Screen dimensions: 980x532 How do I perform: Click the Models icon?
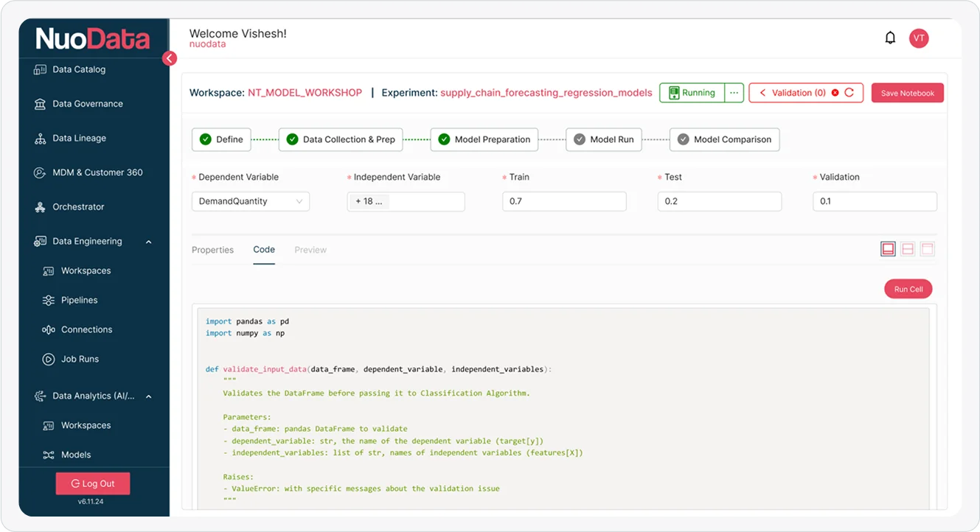(49, 455)
